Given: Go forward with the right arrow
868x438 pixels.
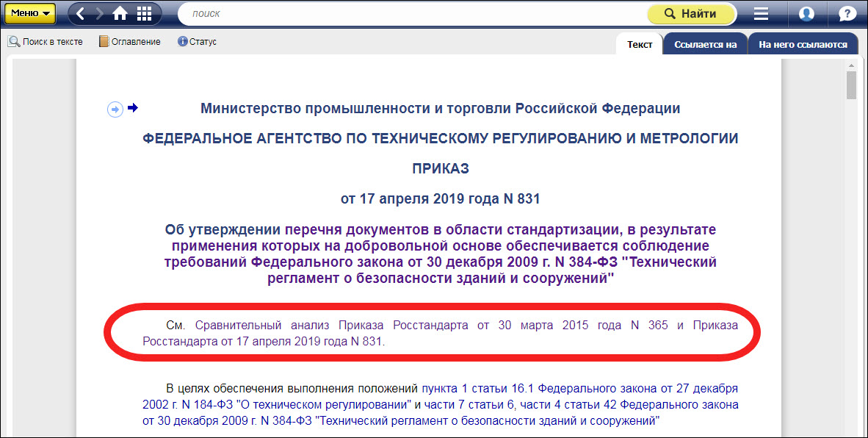Looking at the screenshot, I should coord(99,14).
